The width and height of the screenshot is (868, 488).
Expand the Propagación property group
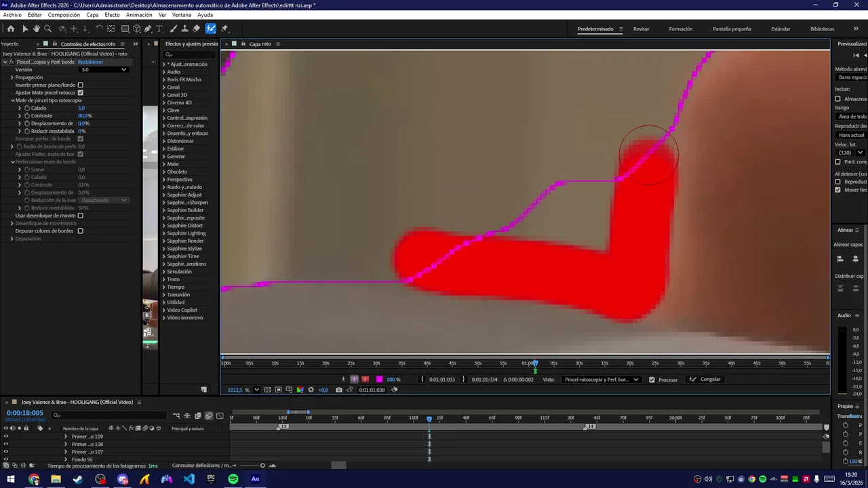coord(12,77)
